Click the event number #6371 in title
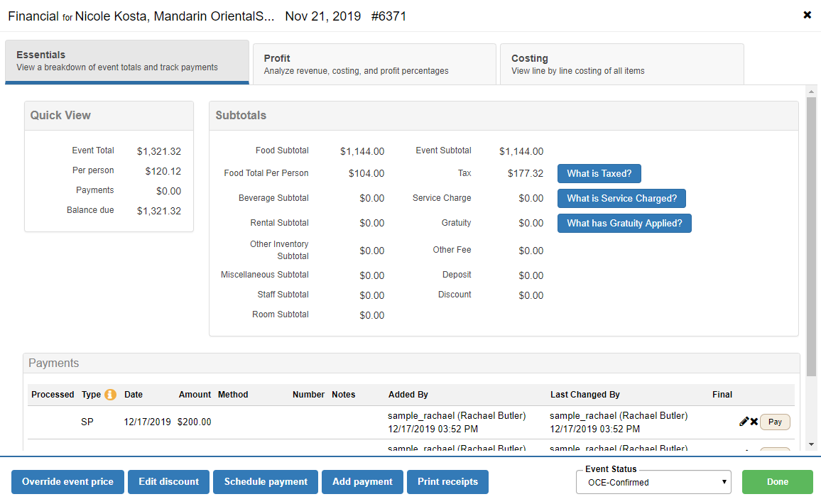This screenshot has width=821, height=504. point(388,16)
